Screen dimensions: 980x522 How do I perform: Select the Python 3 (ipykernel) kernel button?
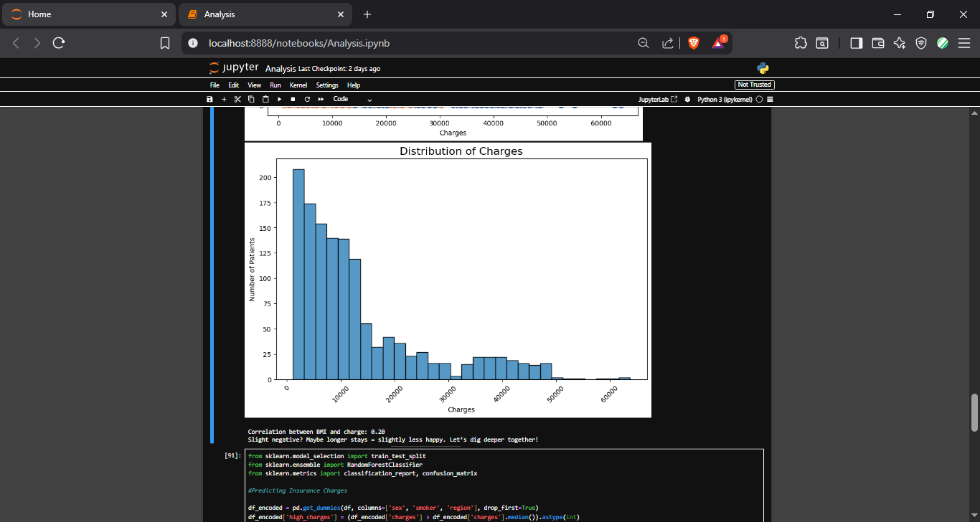[x=725, y=99]
